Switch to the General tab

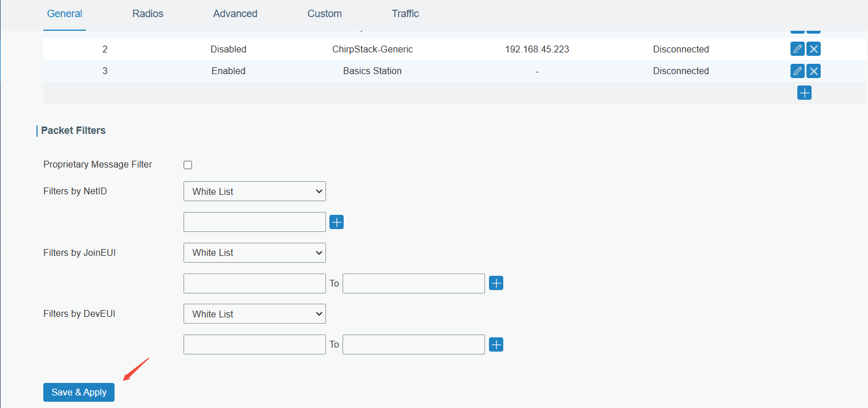pos(65,14)
